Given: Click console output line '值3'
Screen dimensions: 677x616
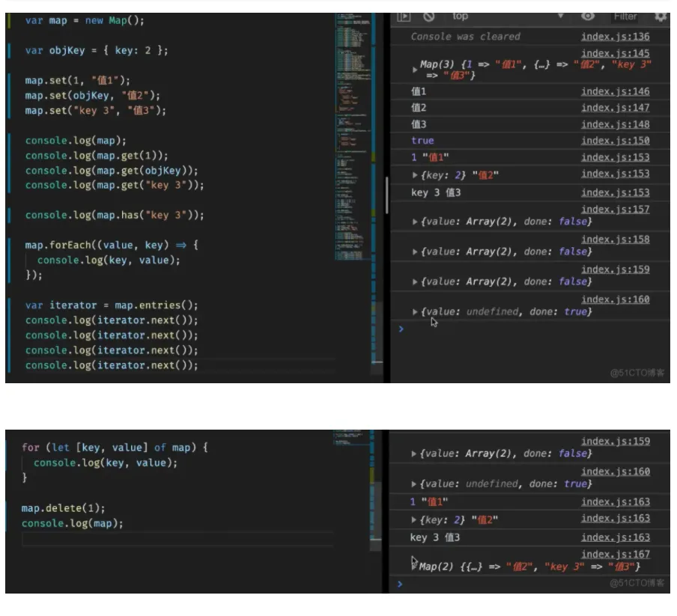Looking at the screenshot, I should [x=419, y=125].
